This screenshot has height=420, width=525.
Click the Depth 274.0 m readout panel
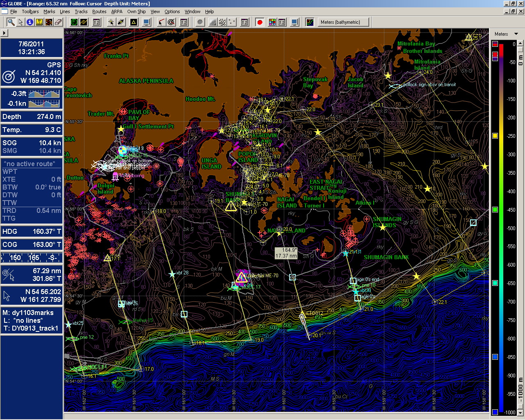coord(32,116)
